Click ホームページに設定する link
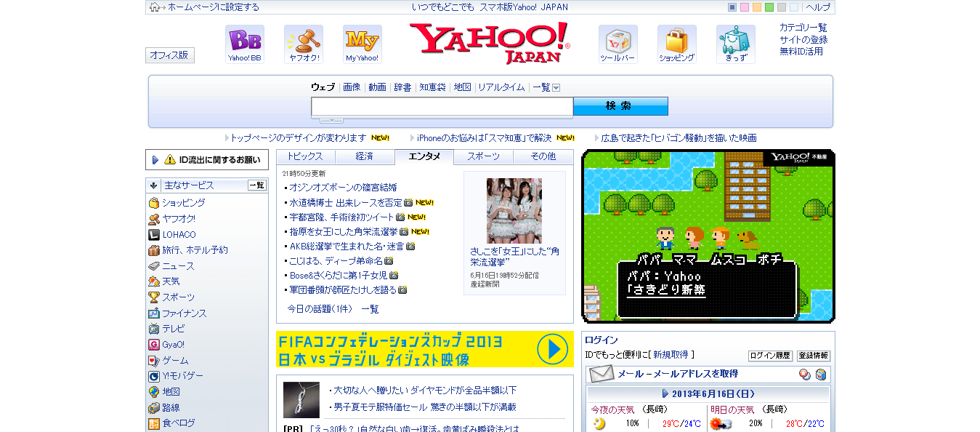 pyautogui.click(x=214, y=7)
